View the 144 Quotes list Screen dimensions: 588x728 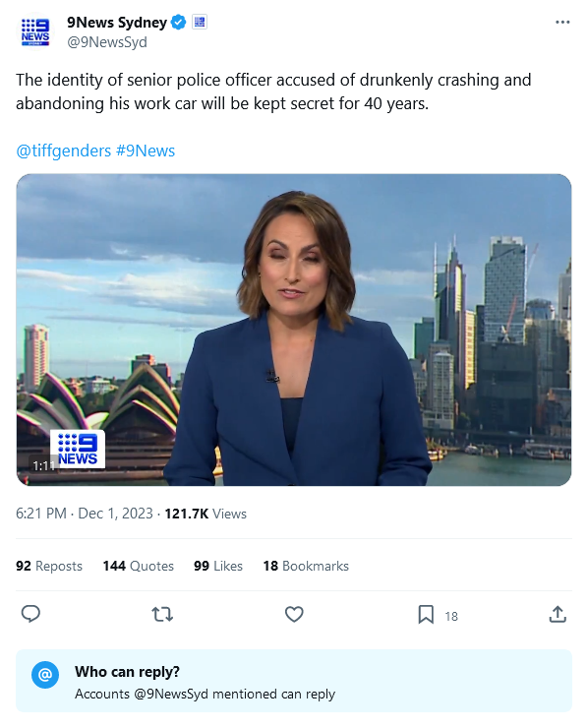pos(139,566)
